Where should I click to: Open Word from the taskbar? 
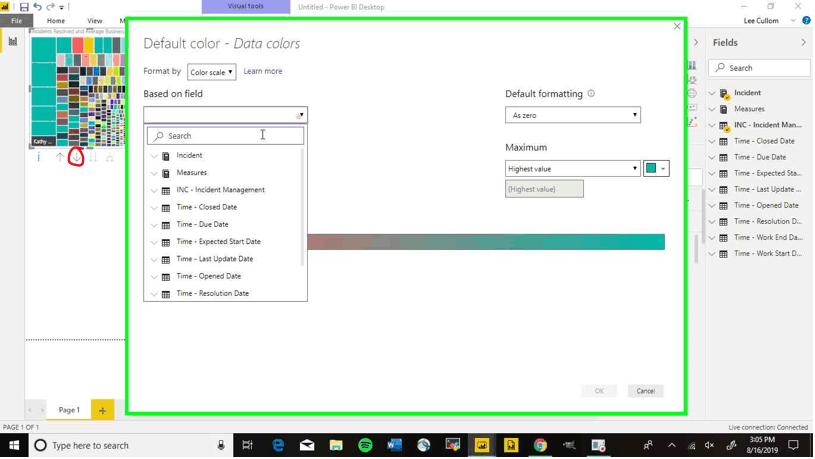pos(395,445)
